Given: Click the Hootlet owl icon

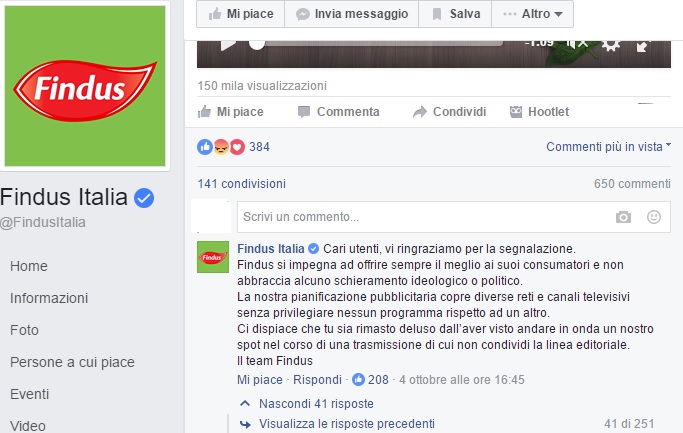Looking at the screenshot, I should (516, 112).
